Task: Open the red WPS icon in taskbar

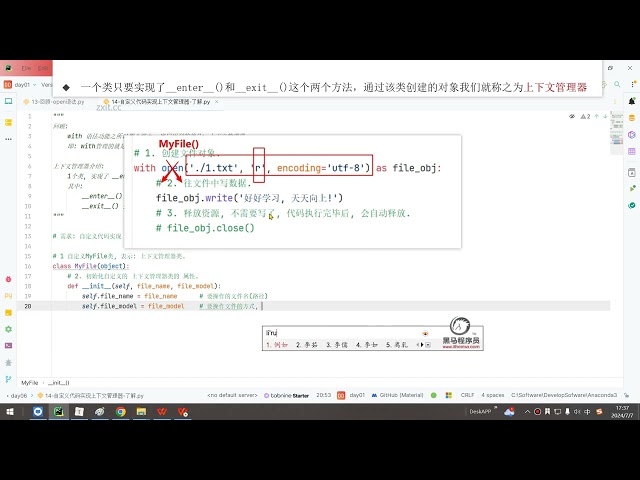Action: click(162, 412)
